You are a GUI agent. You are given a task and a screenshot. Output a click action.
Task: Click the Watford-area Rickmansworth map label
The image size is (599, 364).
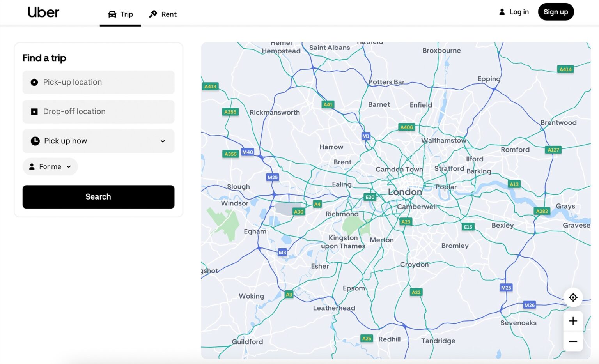point(275,112)
